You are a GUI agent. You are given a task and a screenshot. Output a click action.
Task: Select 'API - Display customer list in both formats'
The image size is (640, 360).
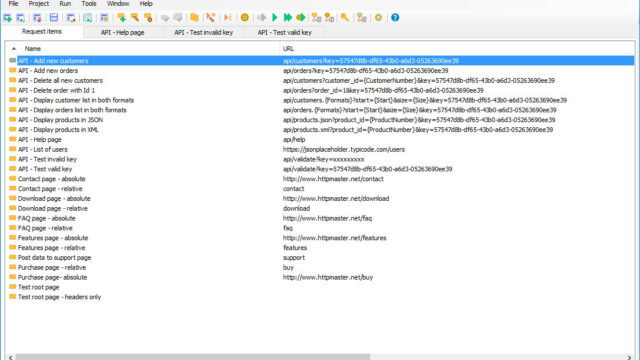[321, 100]
